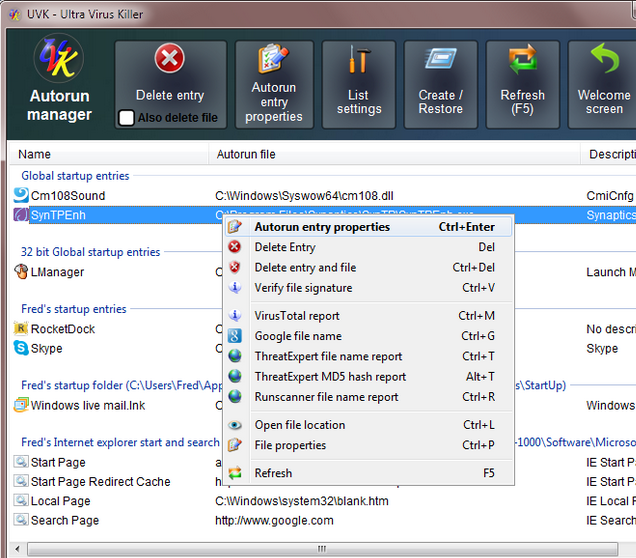This screenshot has width=636, height=558.
Task: Click the http://www.google.com value
Action: pos(274,520)
